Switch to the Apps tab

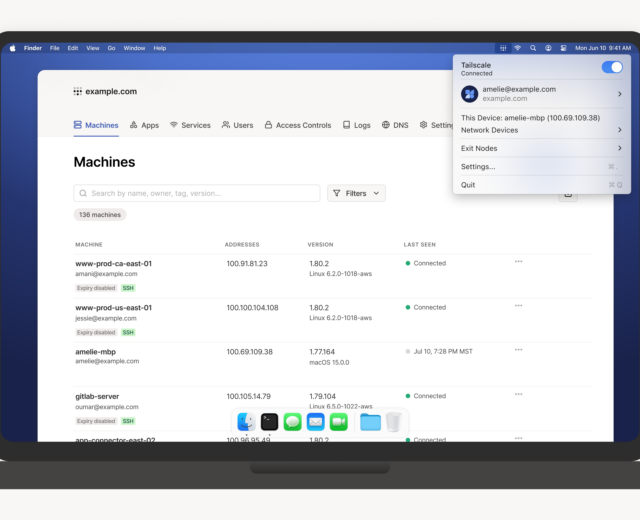[144, 125]
